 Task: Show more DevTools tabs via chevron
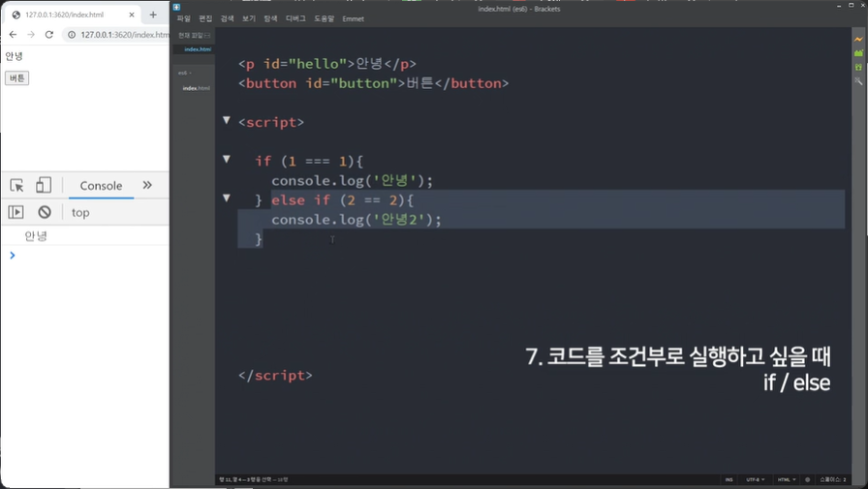pyautogui.click(x=147, y=185)
